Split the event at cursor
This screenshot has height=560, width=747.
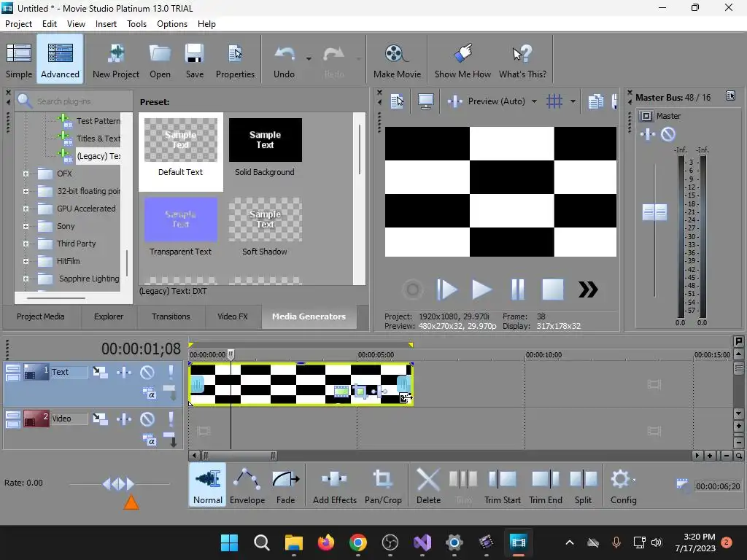[583, 485]
